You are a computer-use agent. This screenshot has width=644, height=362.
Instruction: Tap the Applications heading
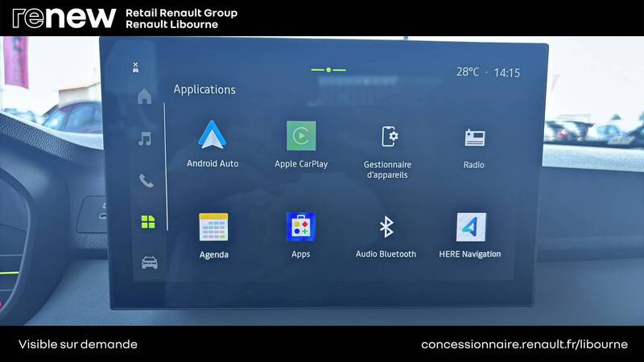pos(204,89)
